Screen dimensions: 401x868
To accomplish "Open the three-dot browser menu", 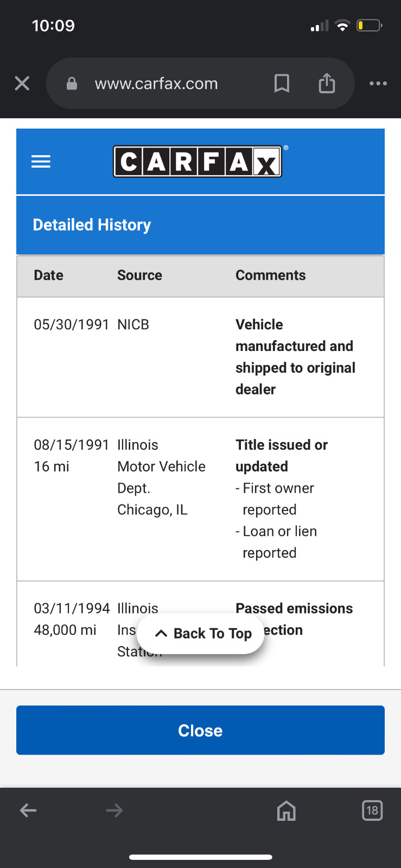I will click(378, 84).
